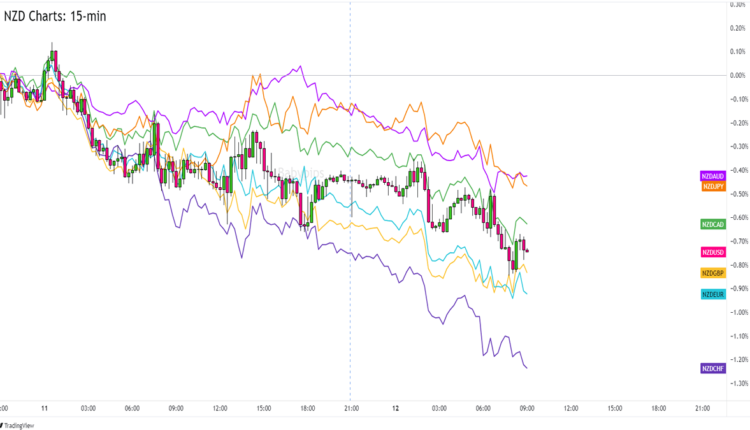Image resolution: width=750 pixels, height=430 pixels.
Task: Click the yellow NZDGBP series label
Action: (x=712, y=273)
